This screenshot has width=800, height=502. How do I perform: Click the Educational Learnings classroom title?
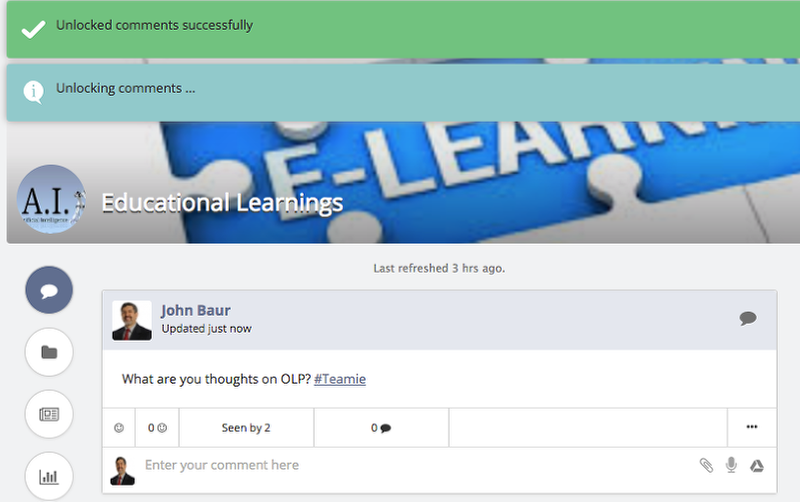(222, 203)
